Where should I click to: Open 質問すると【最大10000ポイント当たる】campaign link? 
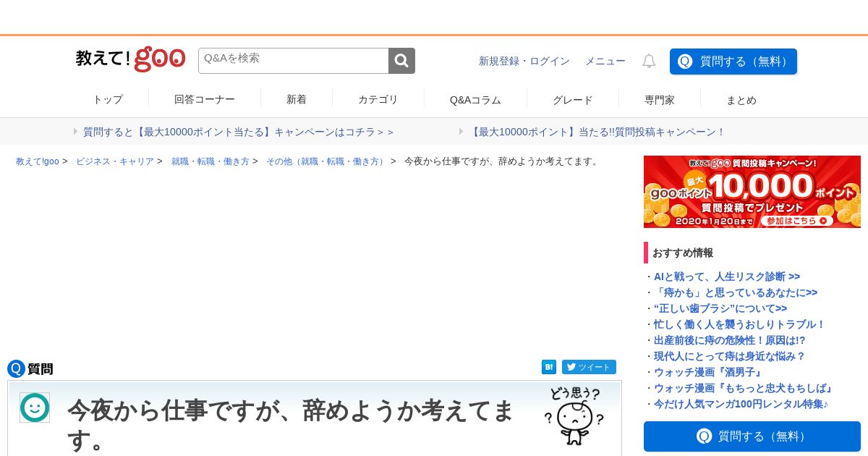pos(239,132)
